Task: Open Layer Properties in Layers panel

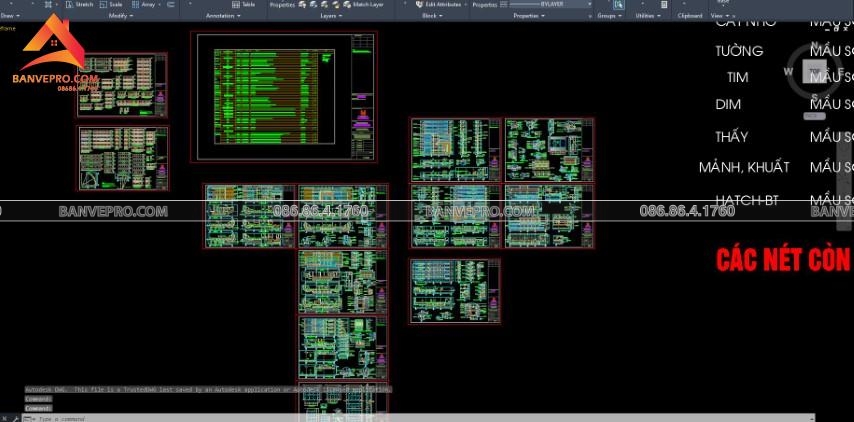Action: click(x=282, y=4)
